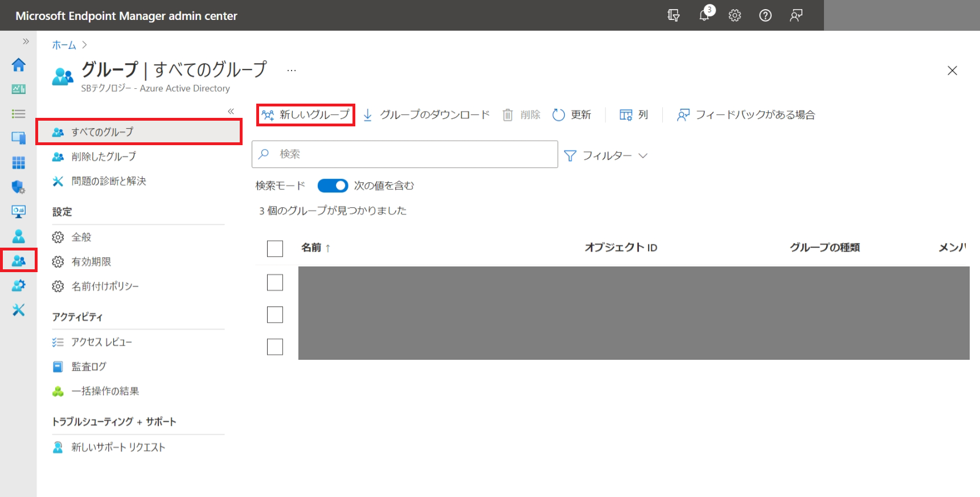Collapse the groups side menu

[x=231, y=111]
